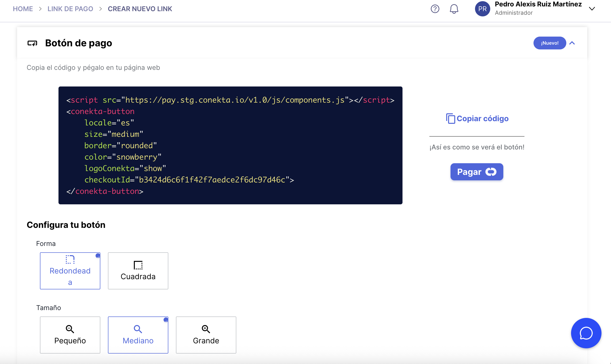This screenshot has width=611, height=364.
Task: Collapse the Botón de pago section
Action: coord(572,43)
